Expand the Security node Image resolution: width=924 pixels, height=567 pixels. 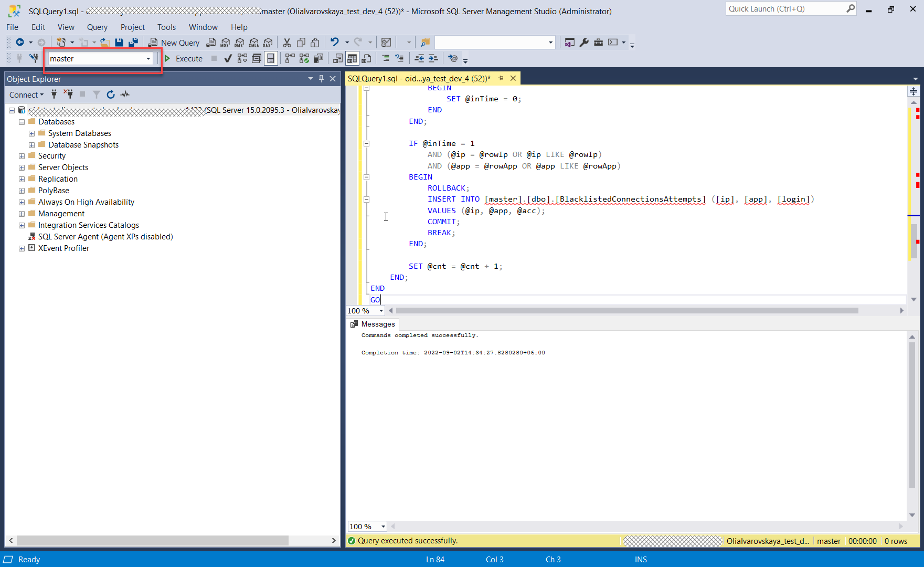point(22,156)
